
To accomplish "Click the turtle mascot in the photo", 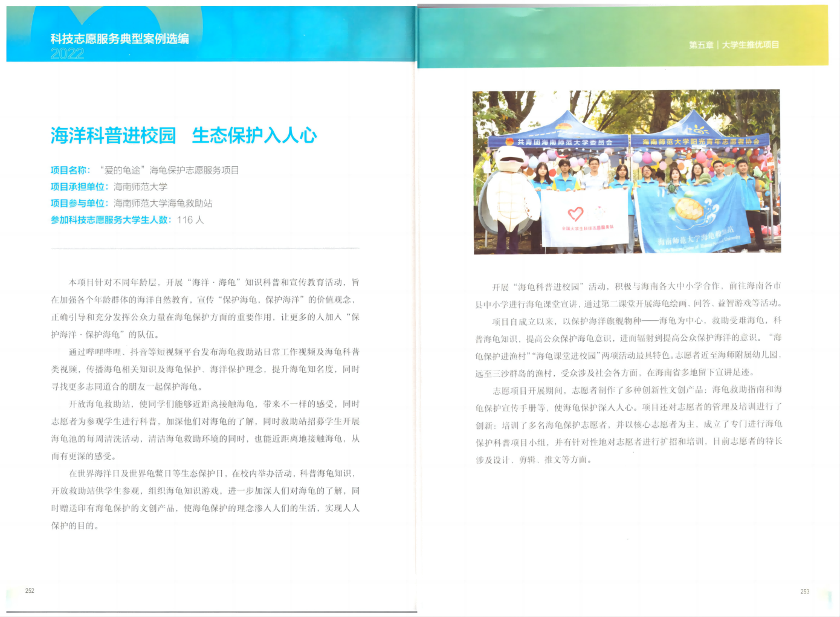I will pos(509,193).
